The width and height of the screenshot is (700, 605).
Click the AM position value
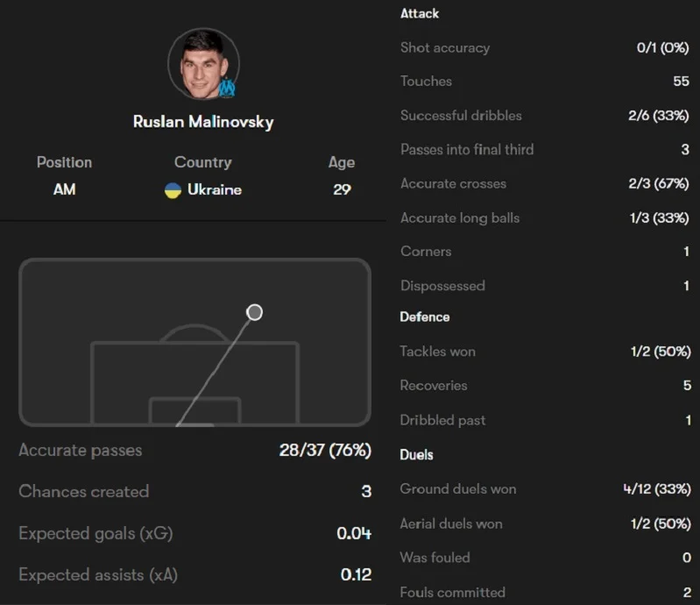64,190
